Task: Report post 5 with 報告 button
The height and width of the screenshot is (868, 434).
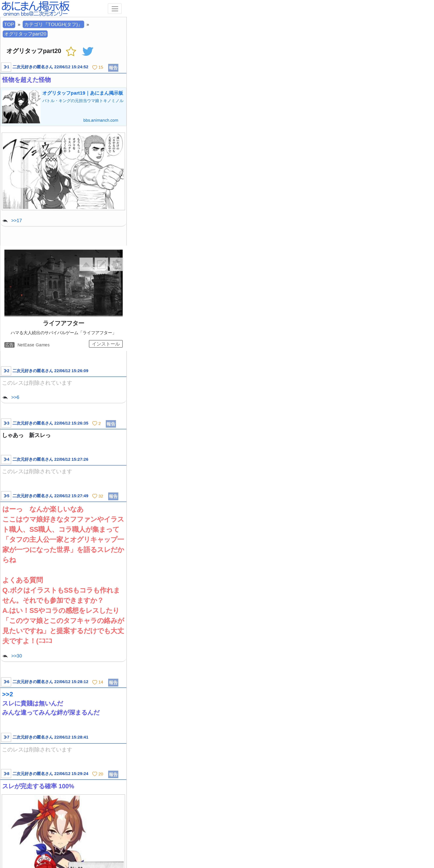Action: [113, 496]
